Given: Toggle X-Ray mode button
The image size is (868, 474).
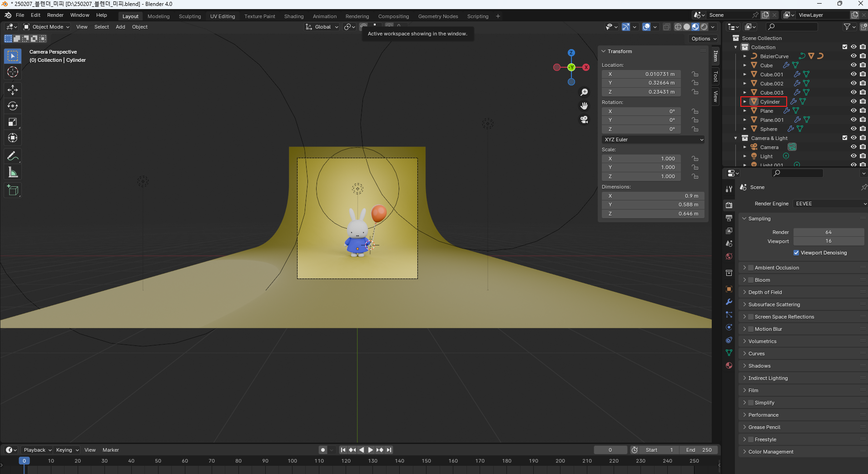Looking at the screenshot, I should pyautogui.click(x=666, y=27).
